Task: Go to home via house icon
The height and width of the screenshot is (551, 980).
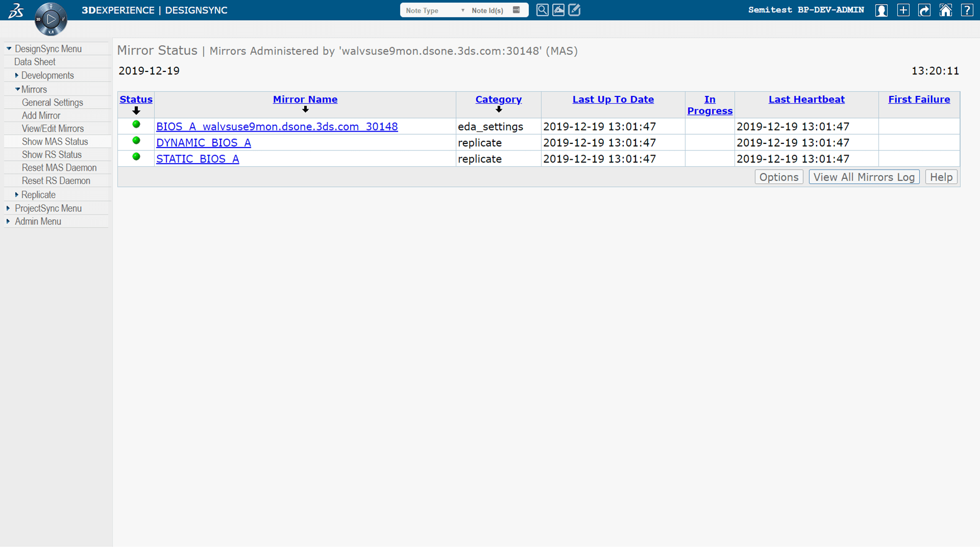Action: coord(945,10)
